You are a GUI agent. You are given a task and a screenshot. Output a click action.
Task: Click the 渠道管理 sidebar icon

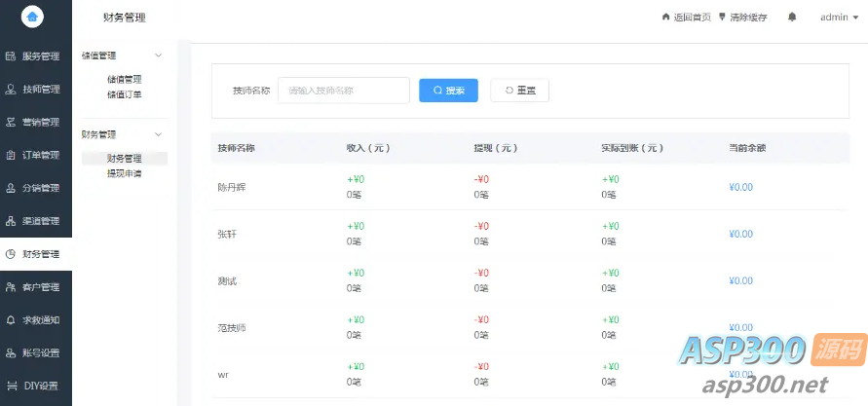point(11,221)
